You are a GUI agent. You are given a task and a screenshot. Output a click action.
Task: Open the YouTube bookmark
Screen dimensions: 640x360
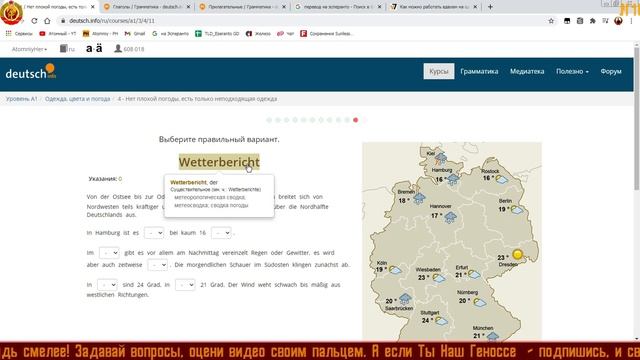click(x=58, y=33)
